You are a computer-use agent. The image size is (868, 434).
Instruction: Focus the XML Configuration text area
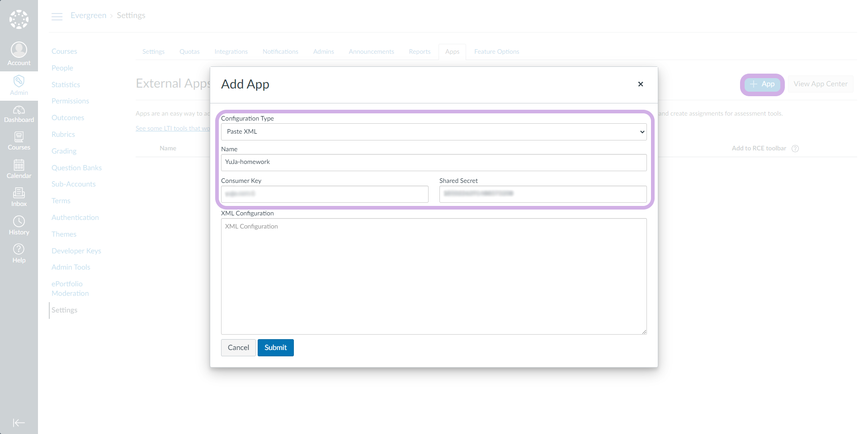click(x=434, y=276)
